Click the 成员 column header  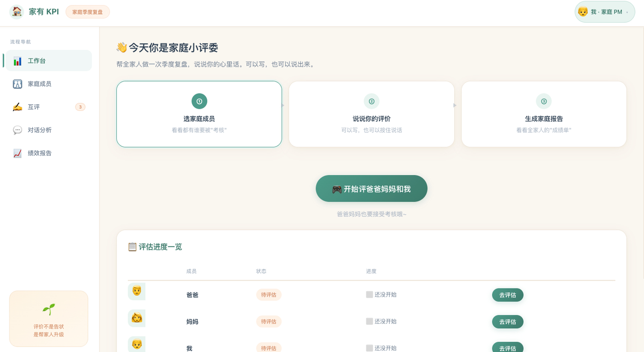point(192,271)
